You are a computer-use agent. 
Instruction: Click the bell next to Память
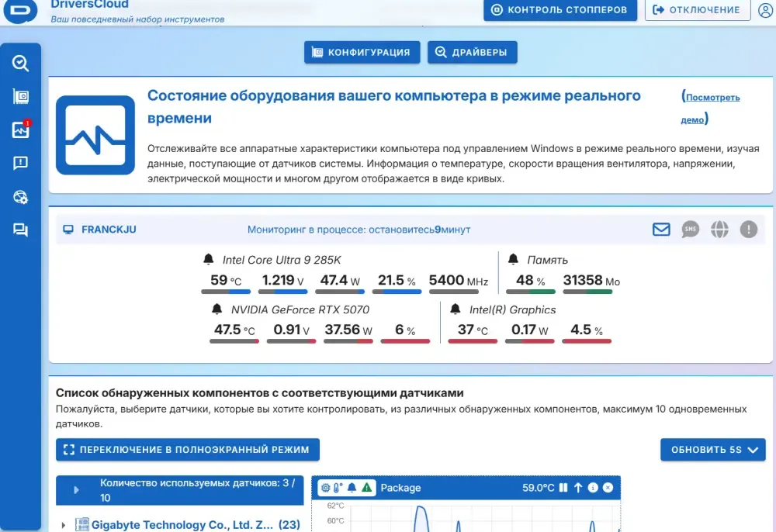tap(513, 259)
